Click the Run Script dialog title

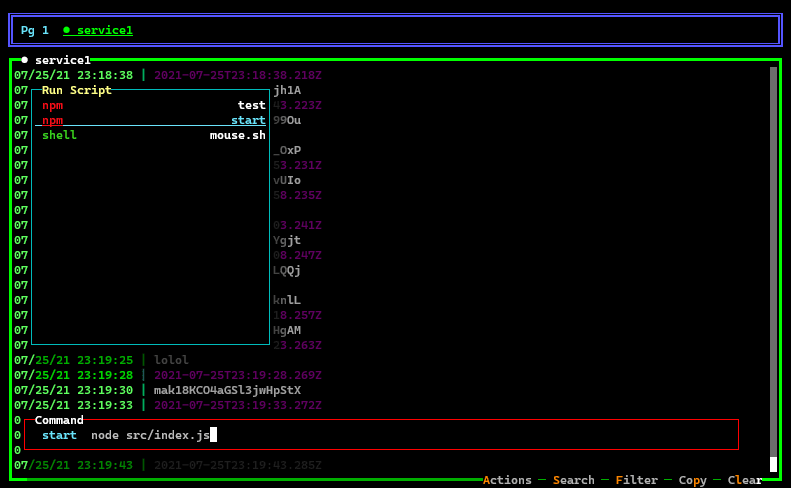point(77,90)
